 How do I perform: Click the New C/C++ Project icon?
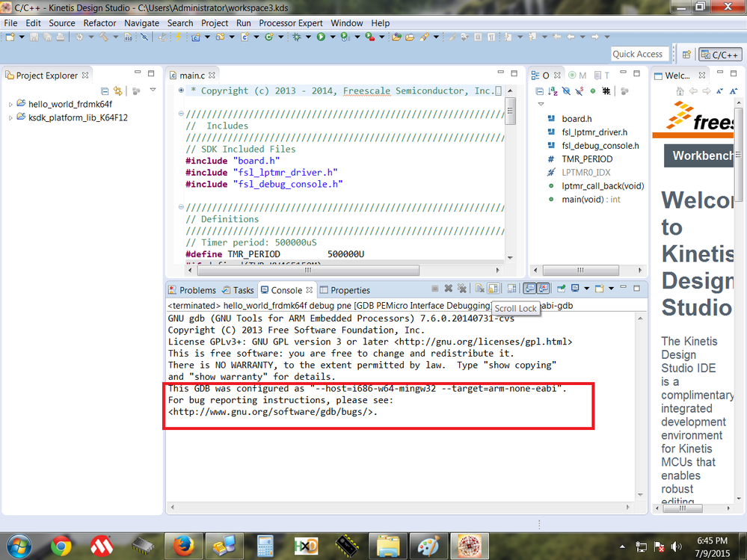195,37
